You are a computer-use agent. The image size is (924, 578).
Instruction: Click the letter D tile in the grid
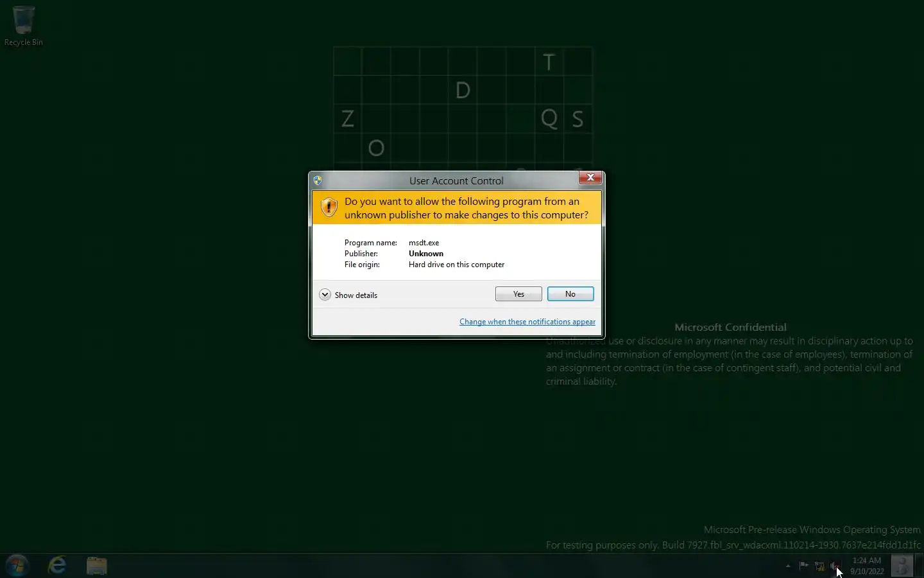click(463, 91)
